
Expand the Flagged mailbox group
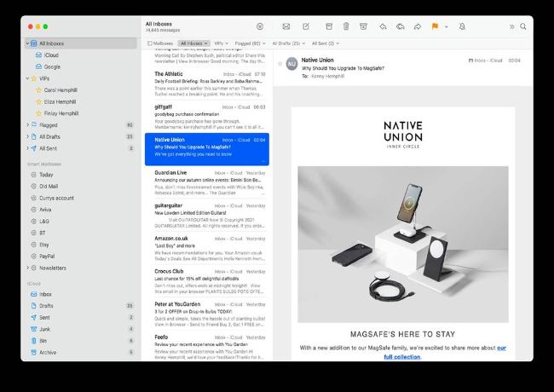[x=25, y=124]
